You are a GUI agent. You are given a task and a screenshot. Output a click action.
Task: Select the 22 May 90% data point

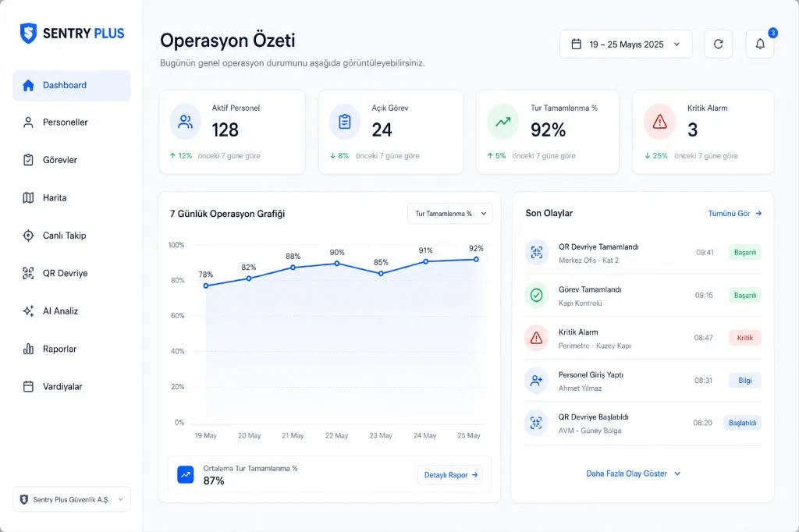coord(337,264)
